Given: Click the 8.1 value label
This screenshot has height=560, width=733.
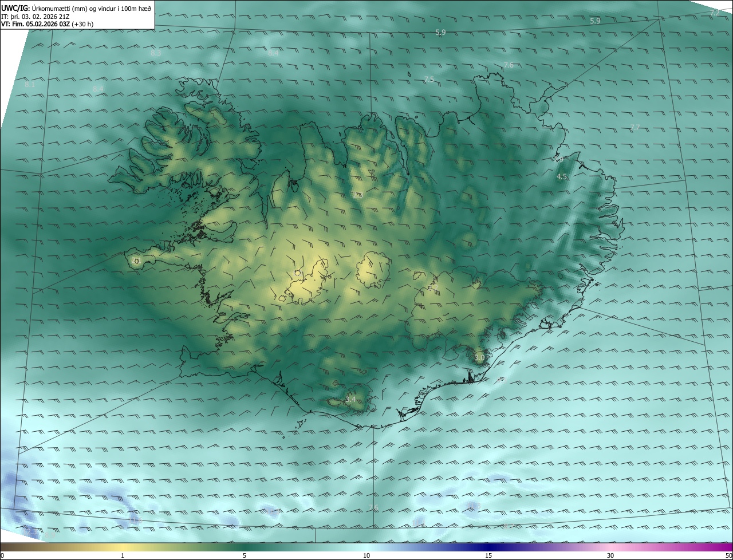Looking at the screenshot, I should 30,84.
